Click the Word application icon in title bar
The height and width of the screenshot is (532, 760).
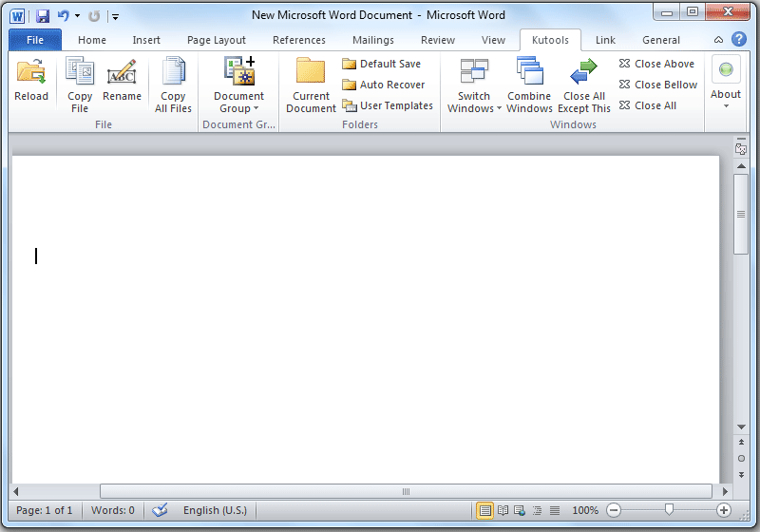[x=17, y=16]
